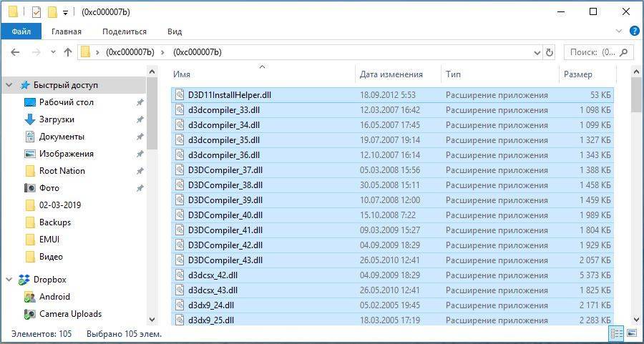Switch to details view mode
The image size is (644, 344).
coord(617,333)
